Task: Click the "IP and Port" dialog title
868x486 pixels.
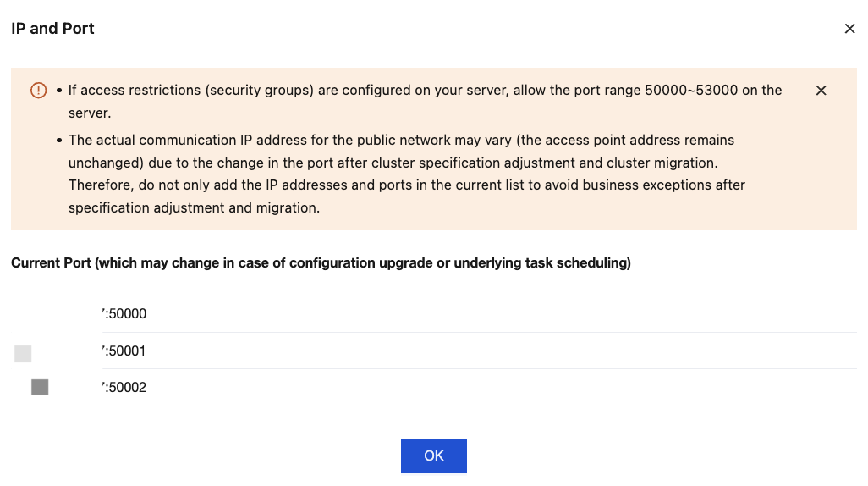Action: 52,29
